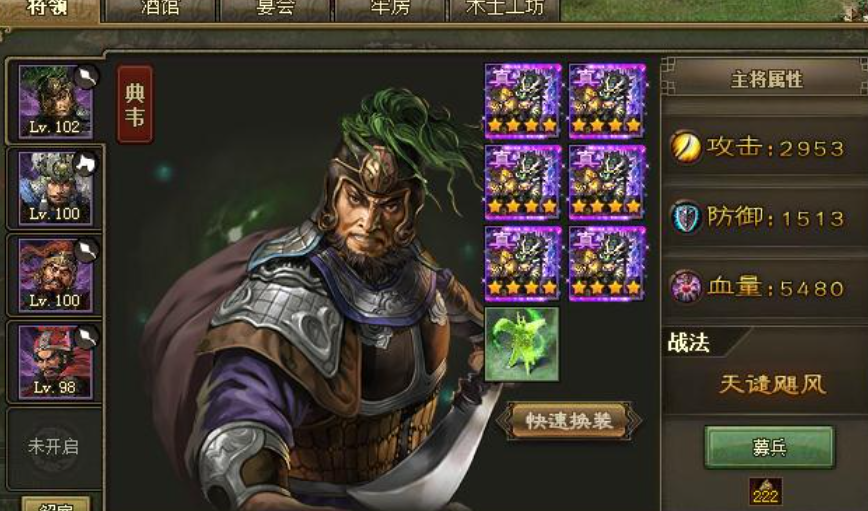The width and height of the screenshot is (868, 511).
Task: Select the red-turbaned Lv. 100 general
Action: coord(55,275)
